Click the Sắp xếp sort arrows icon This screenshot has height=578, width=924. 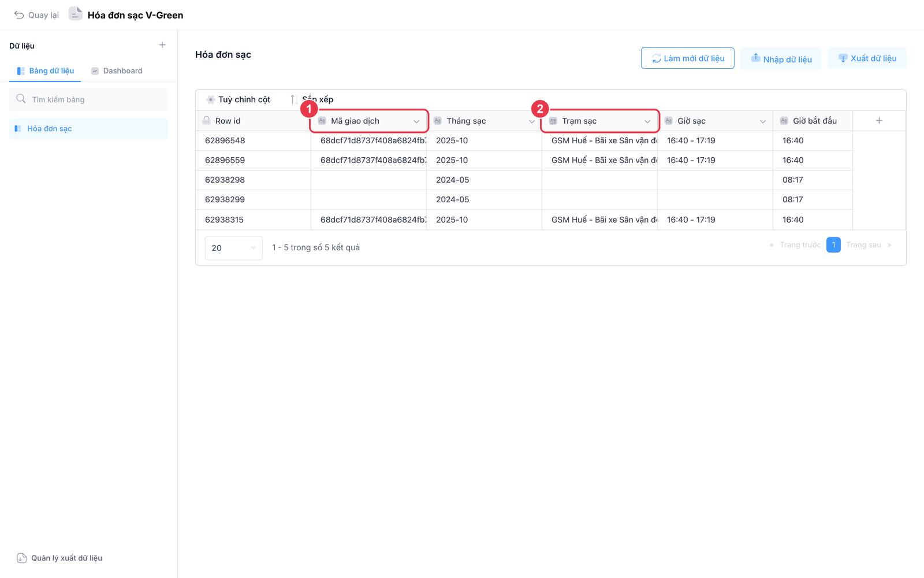click(294, 99)
